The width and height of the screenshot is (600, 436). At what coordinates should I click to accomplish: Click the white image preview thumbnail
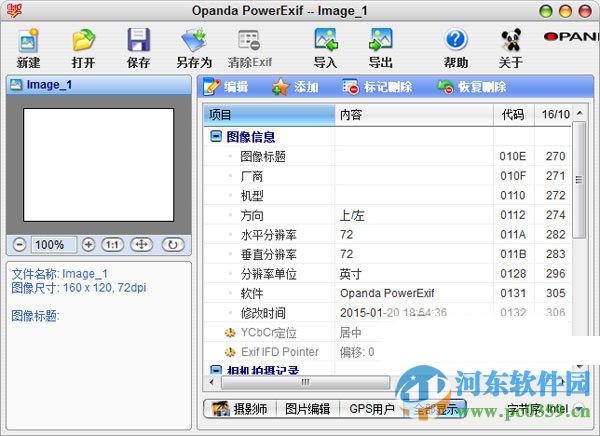[98, 165]
